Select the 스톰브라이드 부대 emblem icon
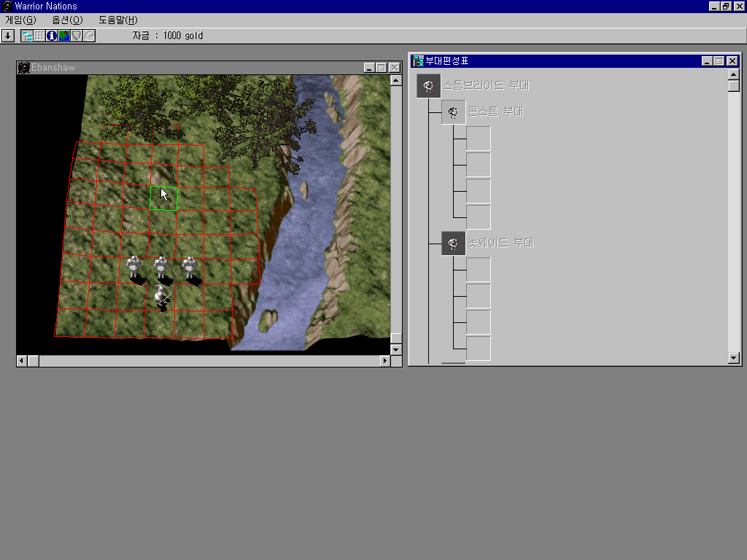The height and width of the screenshot is (560, 747). pyautogui.click(x=429, y=86)
